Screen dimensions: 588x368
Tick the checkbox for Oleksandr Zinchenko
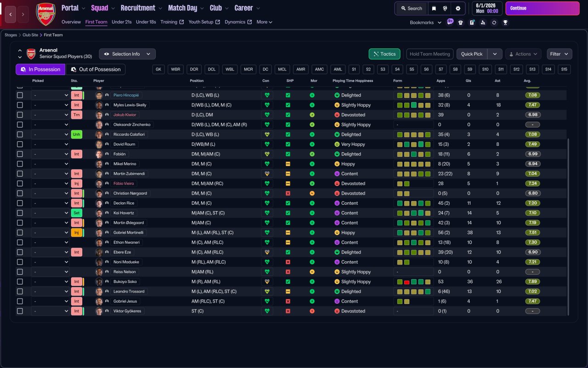click(x=20, y=125)
